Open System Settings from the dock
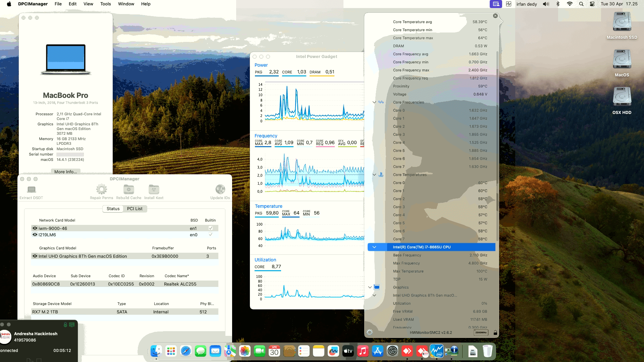The width and height of the screenshot is (644, 362). pos(392,351)
